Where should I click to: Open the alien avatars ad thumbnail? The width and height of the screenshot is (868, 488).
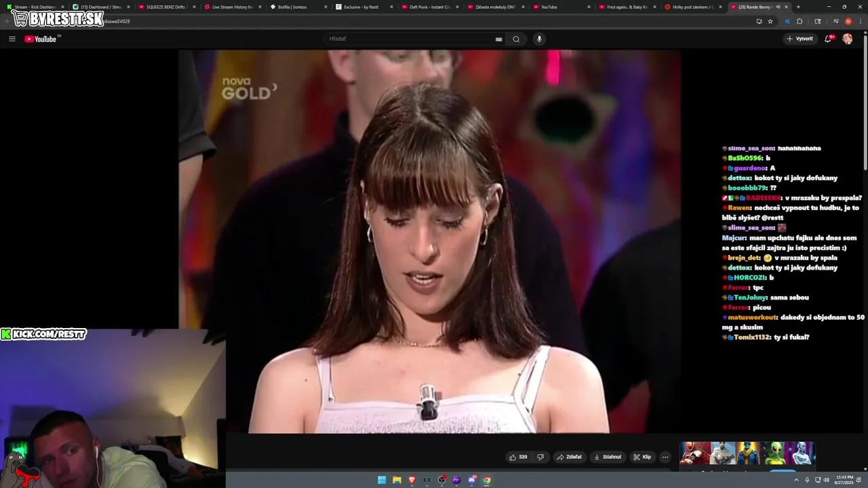point(747,453)
